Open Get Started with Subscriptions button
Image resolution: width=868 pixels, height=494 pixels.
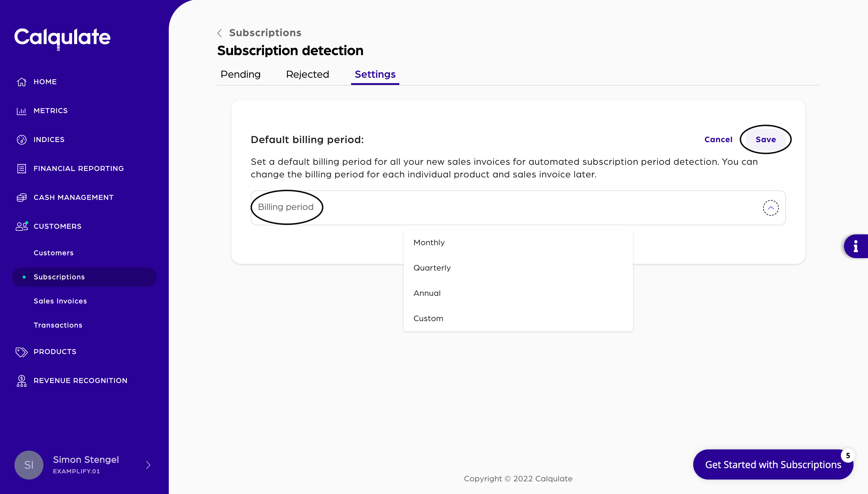(773, 464)
